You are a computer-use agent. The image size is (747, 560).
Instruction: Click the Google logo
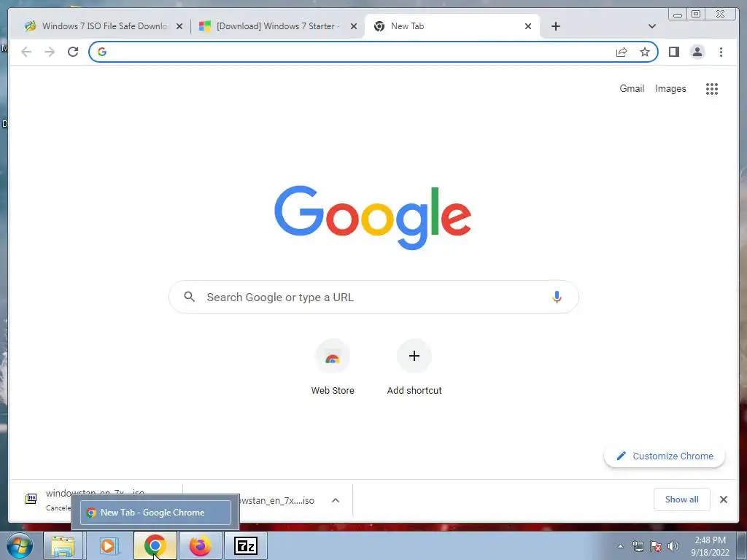(373, 217)
